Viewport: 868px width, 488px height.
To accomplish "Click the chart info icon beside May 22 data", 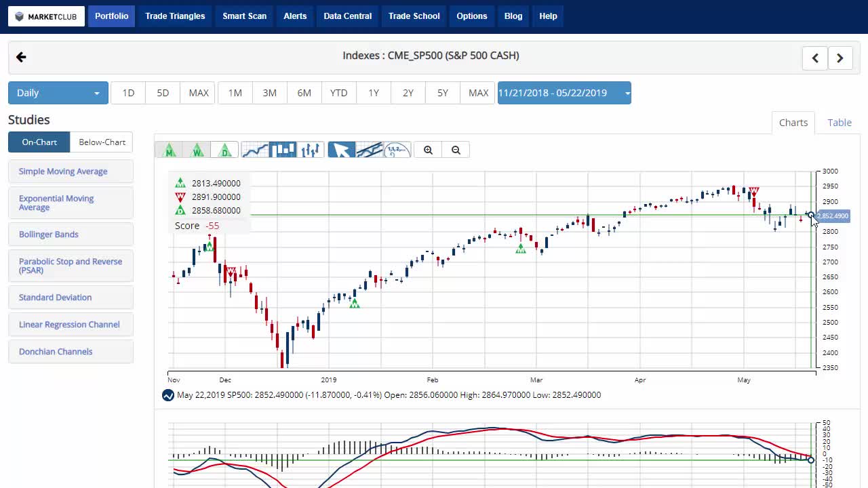I will [x=168, y=395].
